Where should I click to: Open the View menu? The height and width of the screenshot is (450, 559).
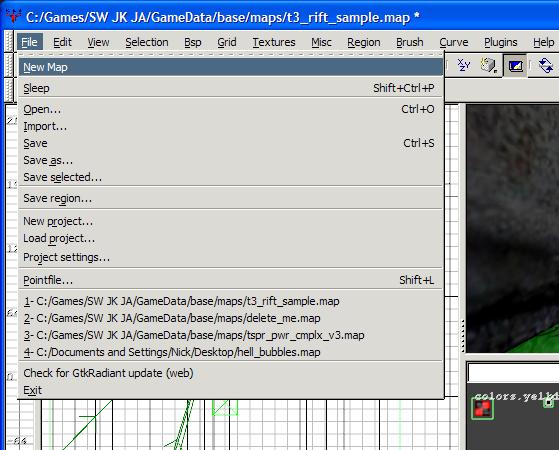98,42
